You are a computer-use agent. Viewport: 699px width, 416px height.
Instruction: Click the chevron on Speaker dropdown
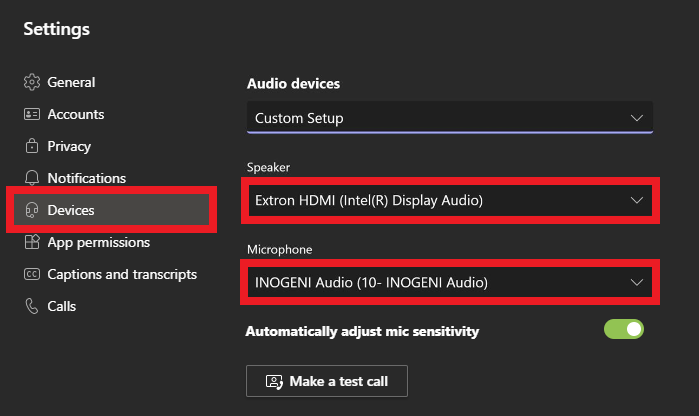point(637,200)
